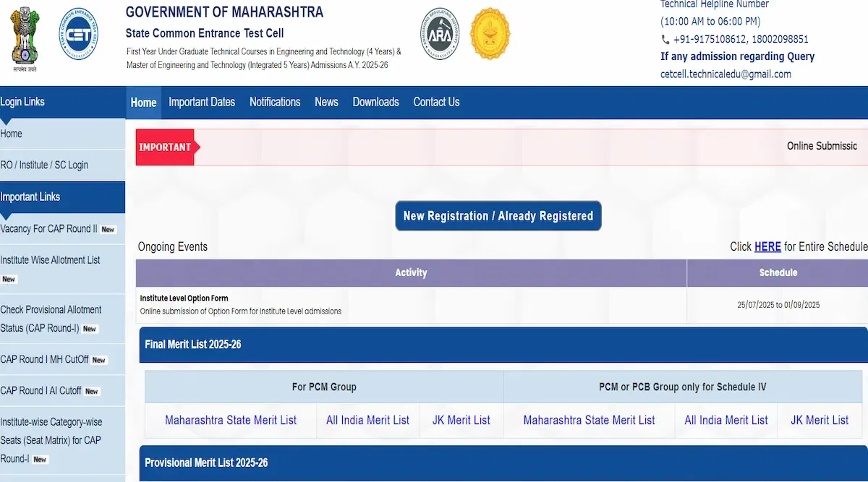The image size is (868, 482).
Task: Click New badge beside CAP Round I MH CutOff
Action: click(99, 360)
